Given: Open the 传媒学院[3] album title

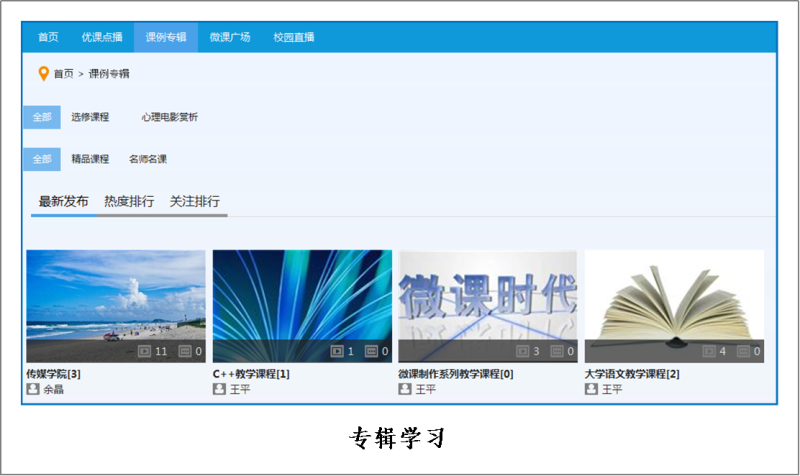Looking at the screenshot, I should pyautogui.click(x=54, y=374).
